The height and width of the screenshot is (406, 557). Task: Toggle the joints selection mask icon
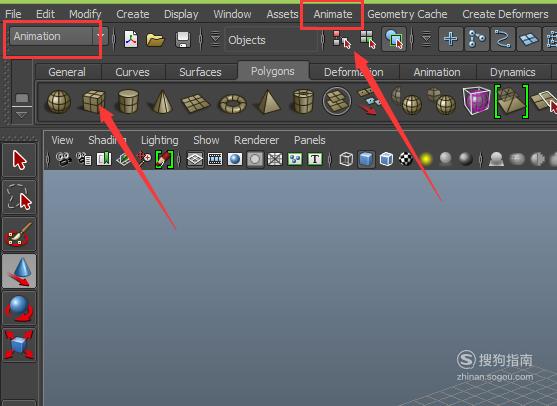point(477,39)
